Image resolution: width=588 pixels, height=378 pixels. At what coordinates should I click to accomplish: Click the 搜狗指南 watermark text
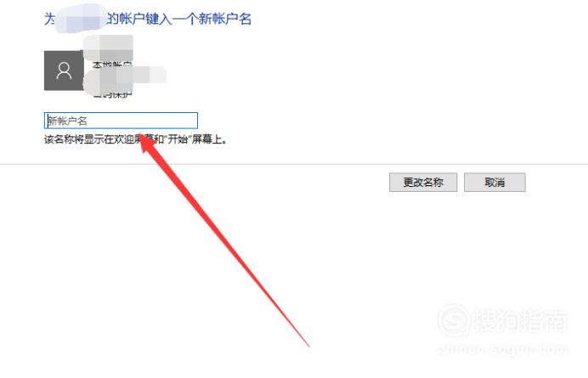click(x=521, y=321)
